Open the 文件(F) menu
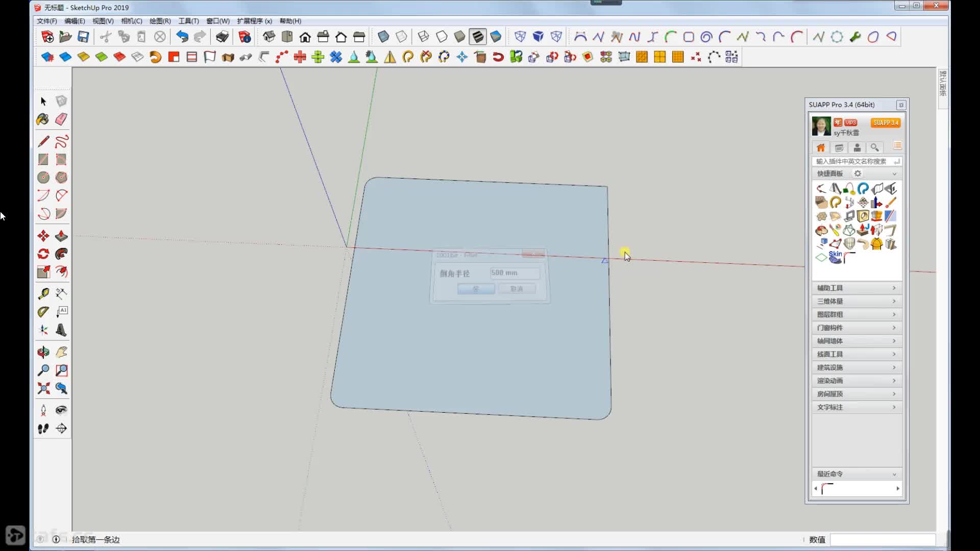This screenshot has height=551, width=980. [46, 21]
